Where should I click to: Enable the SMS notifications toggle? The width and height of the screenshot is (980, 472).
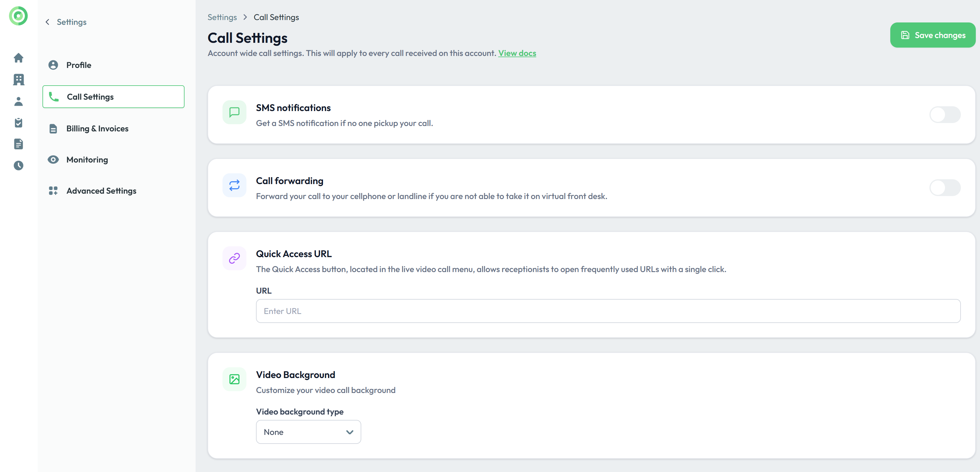pyautogui.click(x=945, y=115)
